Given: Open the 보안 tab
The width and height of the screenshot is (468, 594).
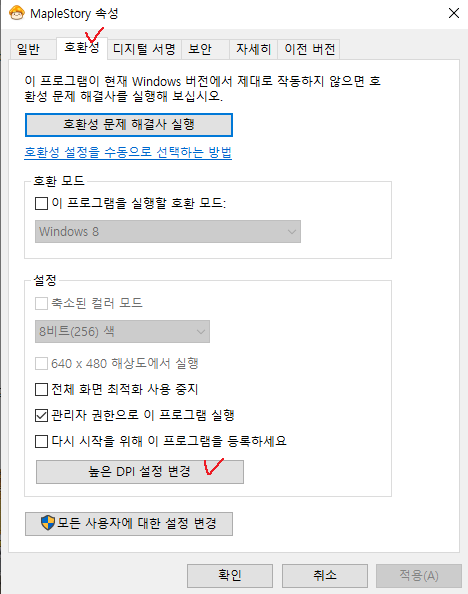Looking at the screenshot, I should pos(200,49).
